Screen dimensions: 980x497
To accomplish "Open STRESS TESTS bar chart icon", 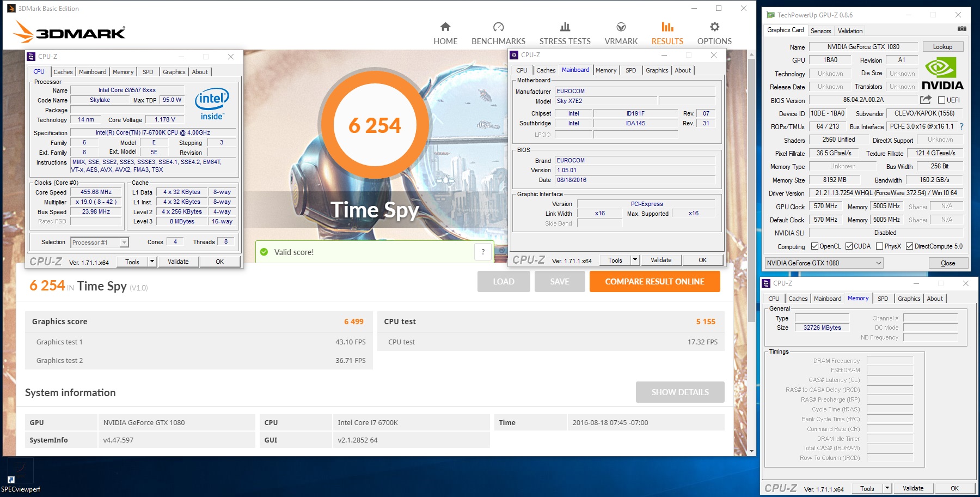I will coord(565,27).
